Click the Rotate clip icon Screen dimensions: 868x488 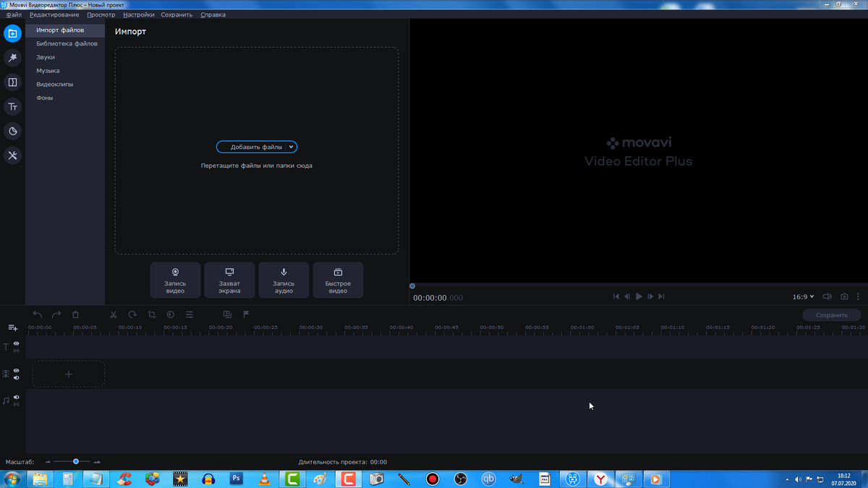click(x=132, y=314)
